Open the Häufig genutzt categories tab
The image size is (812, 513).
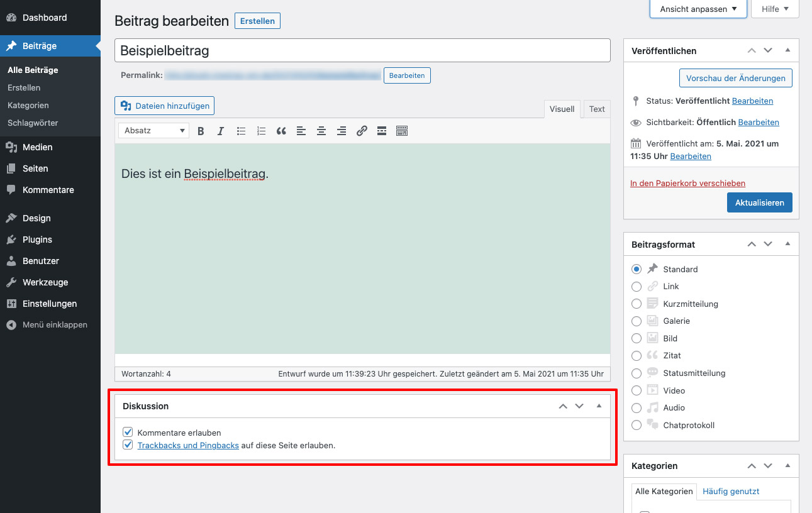pyautogui.click(x=731, y=491)
